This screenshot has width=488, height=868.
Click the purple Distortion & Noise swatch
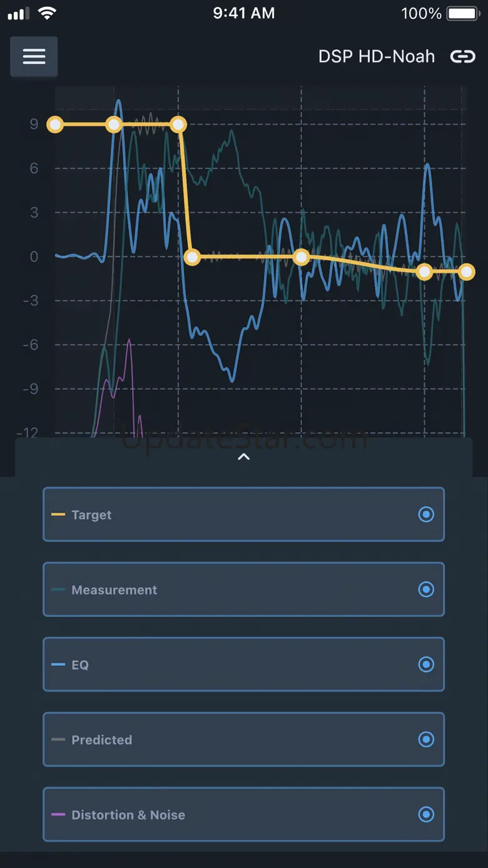click(x=58, y=815)
